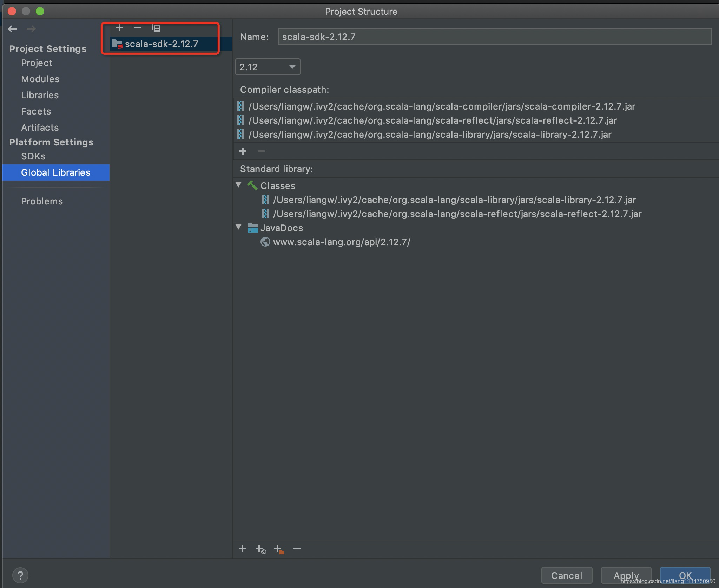Switch to the SDKs section
Screen dimensions: 719x588
(x=33, y=156)
